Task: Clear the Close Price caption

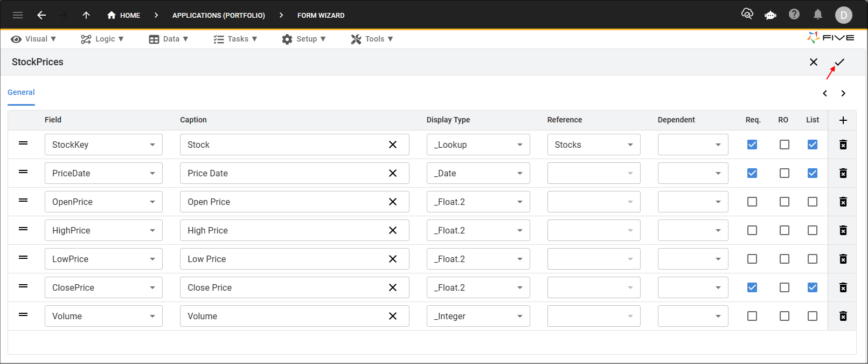Action: 393,287
